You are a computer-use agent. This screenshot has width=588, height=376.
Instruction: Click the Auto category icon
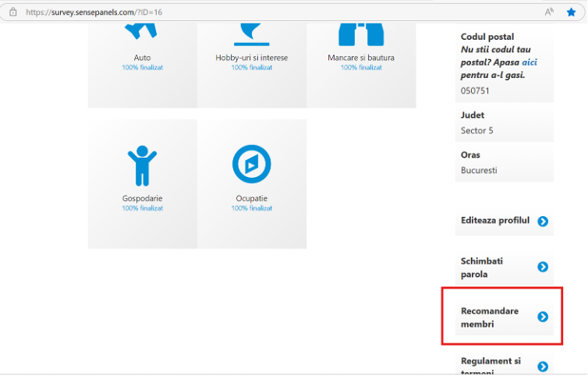point(142,31)
